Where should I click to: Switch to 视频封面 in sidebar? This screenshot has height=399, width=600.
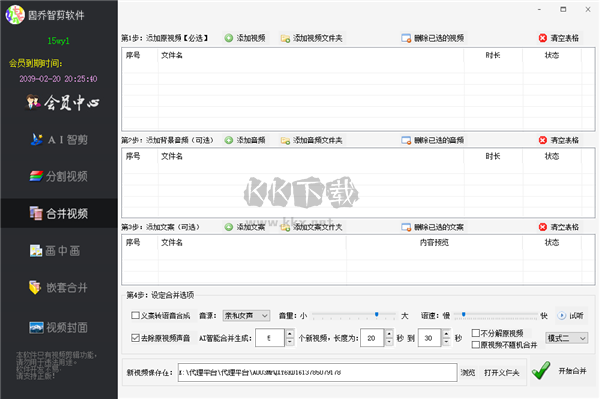58,327
